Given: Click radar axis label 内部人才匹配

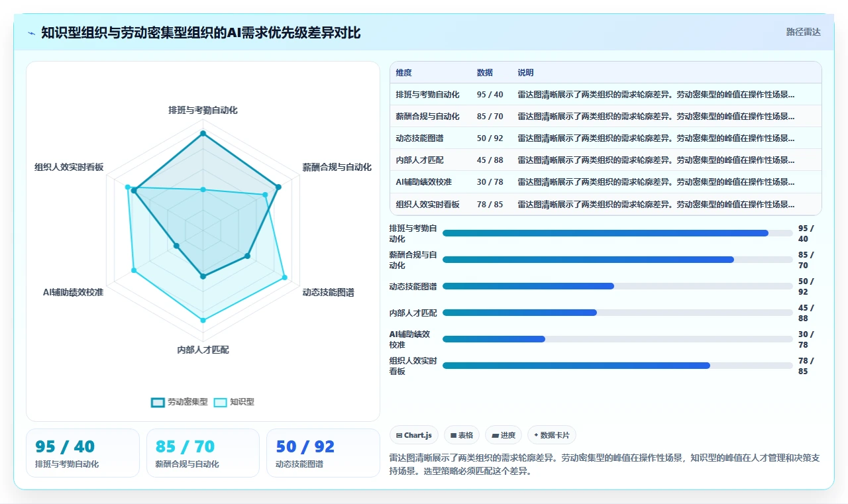Looking at the screenshot, I should 203,350.
